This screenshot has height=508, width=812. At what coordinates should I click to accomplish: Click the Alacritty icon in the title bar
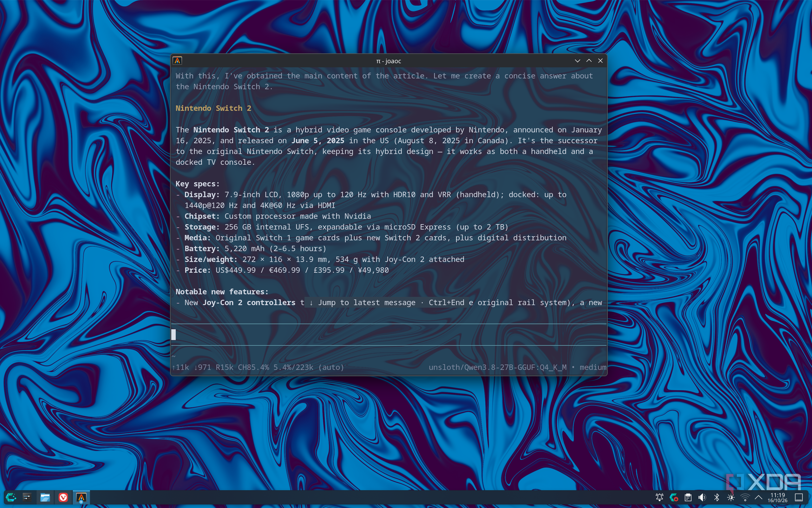click(x=177, y=60)
